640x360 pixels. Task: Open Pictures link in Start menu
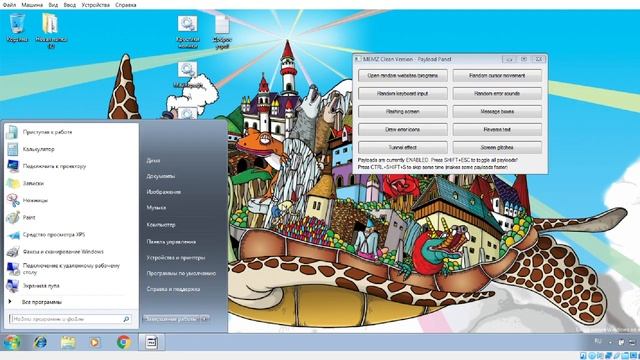pyautogui.click(x=164, y=192)
